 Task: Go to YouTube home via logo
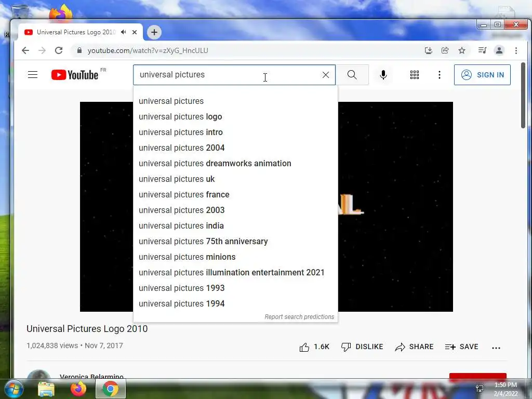[x=75, y=75]
